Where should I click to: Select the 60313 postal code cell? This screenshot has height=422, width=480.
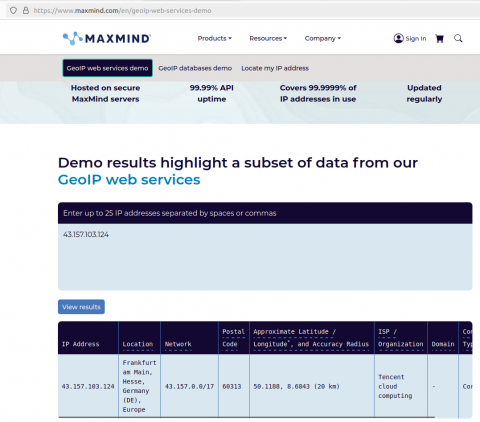tap(234, 386)
